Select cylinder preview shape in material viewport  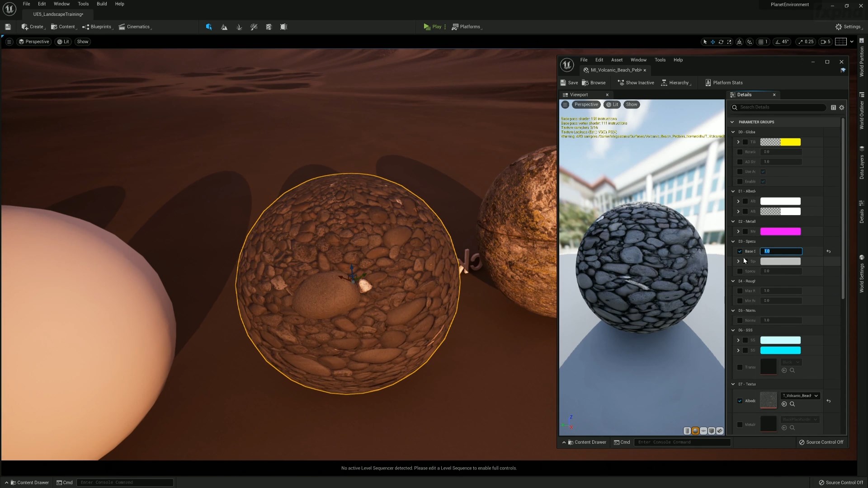tap(687, 431)
